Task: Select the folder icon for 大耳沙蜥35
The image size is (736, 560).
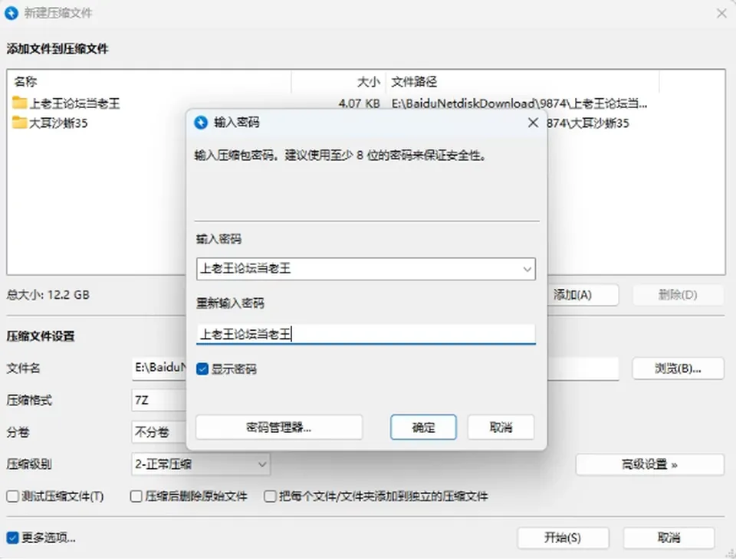Action: tap(19, 123)
